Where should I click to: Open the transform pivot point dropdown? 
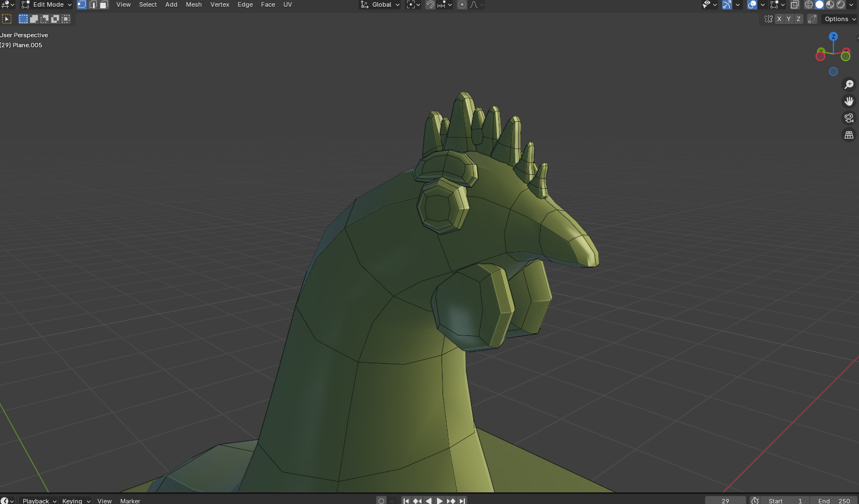tap(413, 4)
